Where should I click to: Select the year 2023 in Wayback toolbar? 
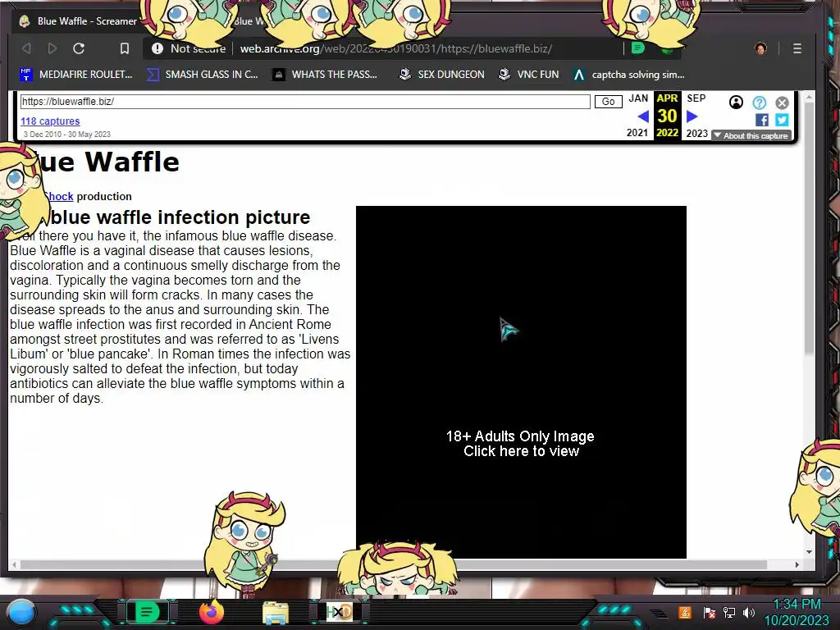[x=696, y=133]
